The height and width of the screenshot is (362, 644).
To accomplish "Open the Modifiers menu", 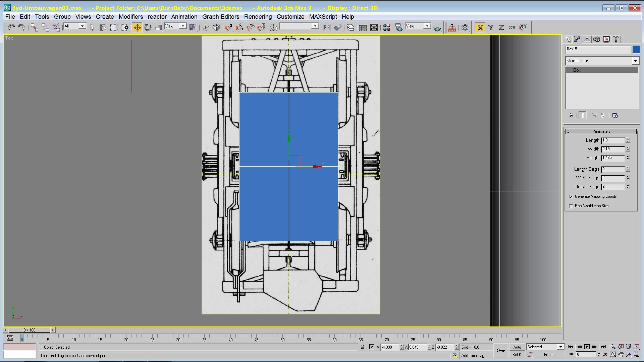I will (x=131, y=17).
